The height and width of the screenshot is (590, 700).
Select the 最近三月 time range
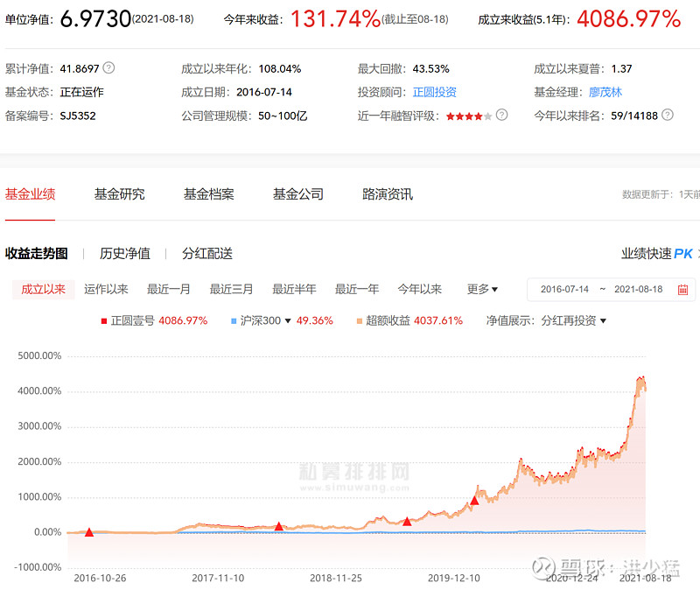click(231, 290)
